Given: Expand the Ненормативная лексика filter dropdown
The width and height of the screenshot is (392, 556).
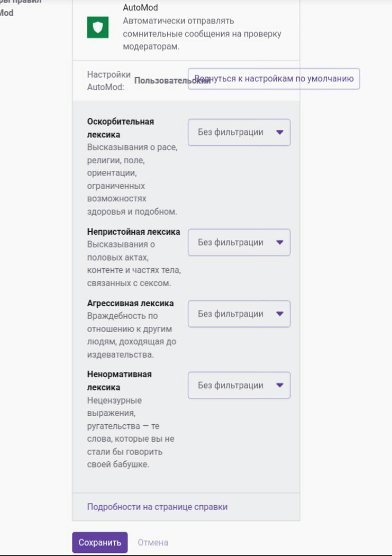Looking at the screenshot, I should pos(239,386).
